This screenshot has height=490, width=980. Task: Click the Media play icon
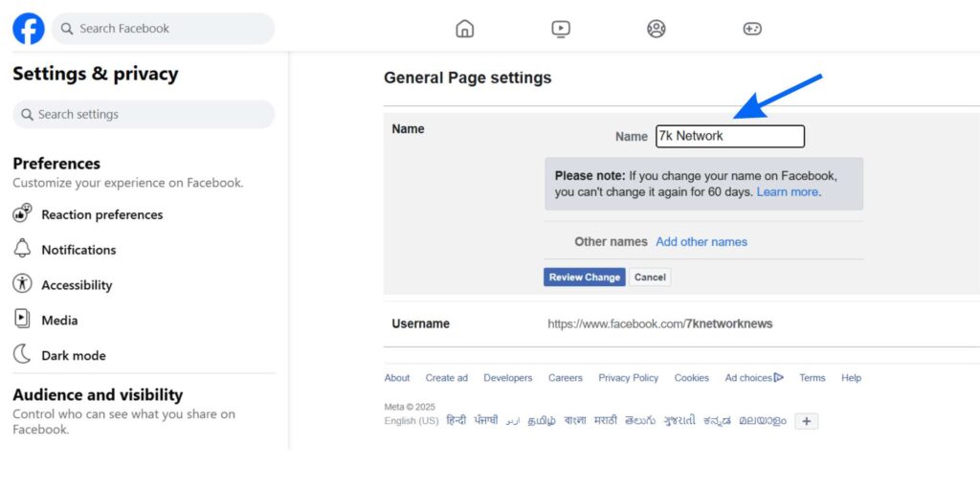pyautogui.click(x=22, y=319)
